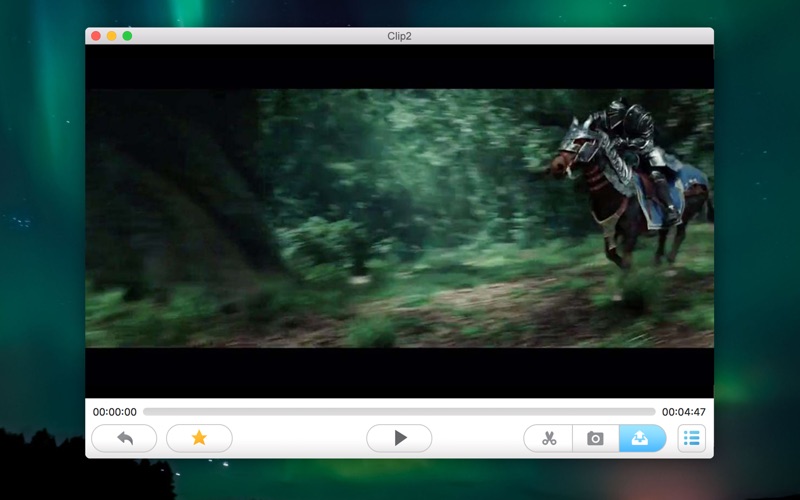
Task: Click the elapsed time 00:00:00
Action: pyautogui.click(x=115, y=412)
